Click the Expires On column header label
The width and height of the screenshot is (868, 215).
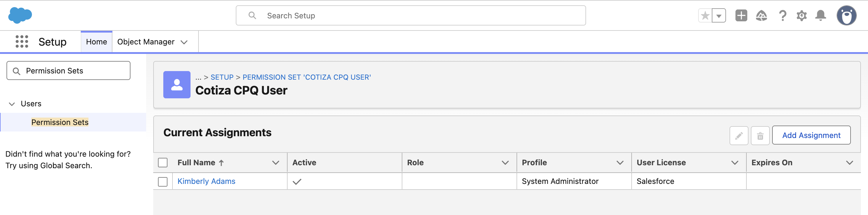772,163
